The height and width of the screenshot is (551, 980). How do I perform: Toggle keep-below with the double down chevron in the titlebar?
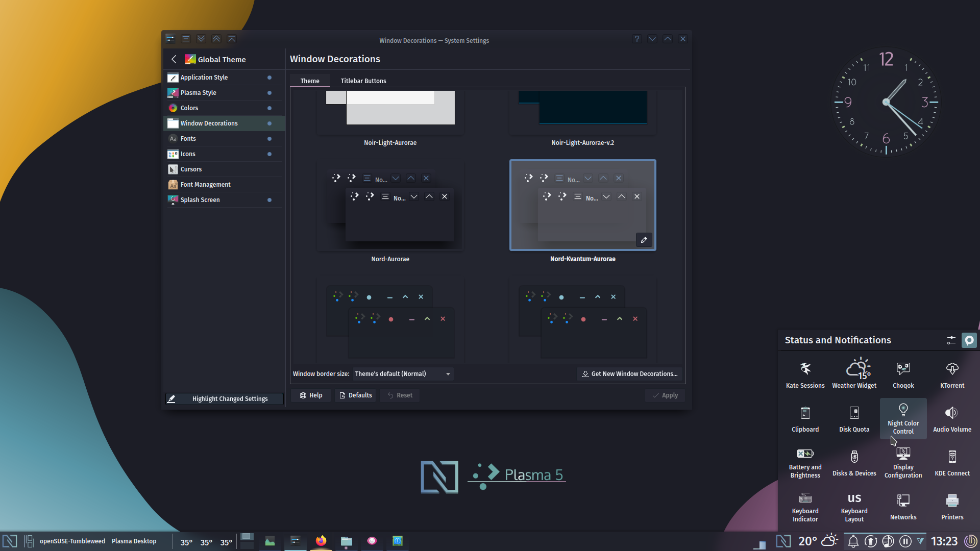pos(201,39)
